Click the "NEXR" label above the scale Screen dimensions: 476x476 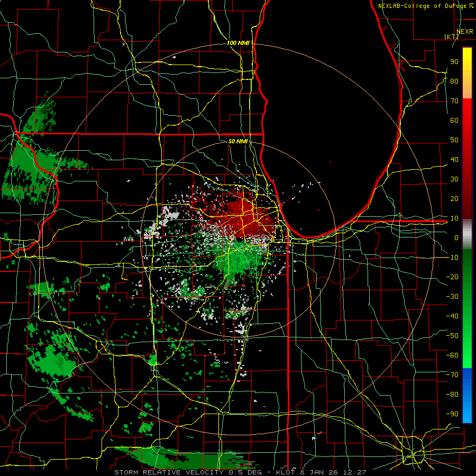pyautogui.click(x=465, y=32)
